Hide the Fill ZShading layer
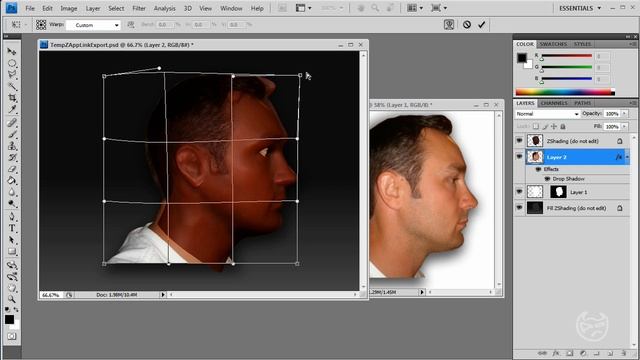Viewport: 640px width, 360px height. click(519, 208)
